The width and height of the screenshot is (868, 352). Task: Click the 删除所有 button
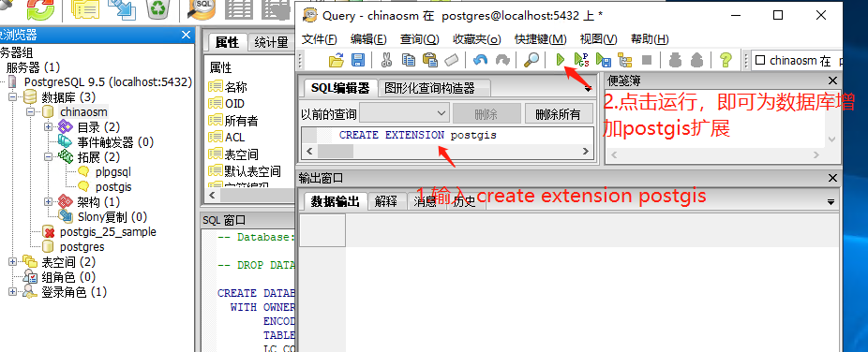coord(558,114)
